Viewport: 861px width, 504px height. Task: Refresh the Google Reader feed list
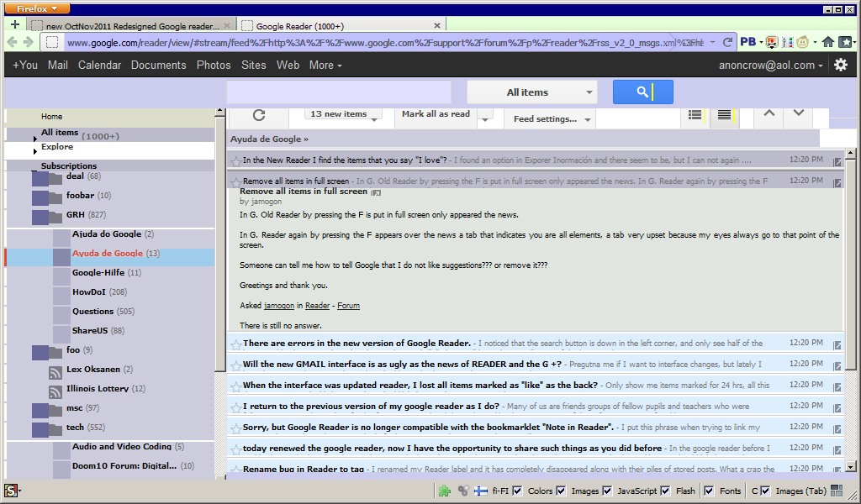coord(259,114)
